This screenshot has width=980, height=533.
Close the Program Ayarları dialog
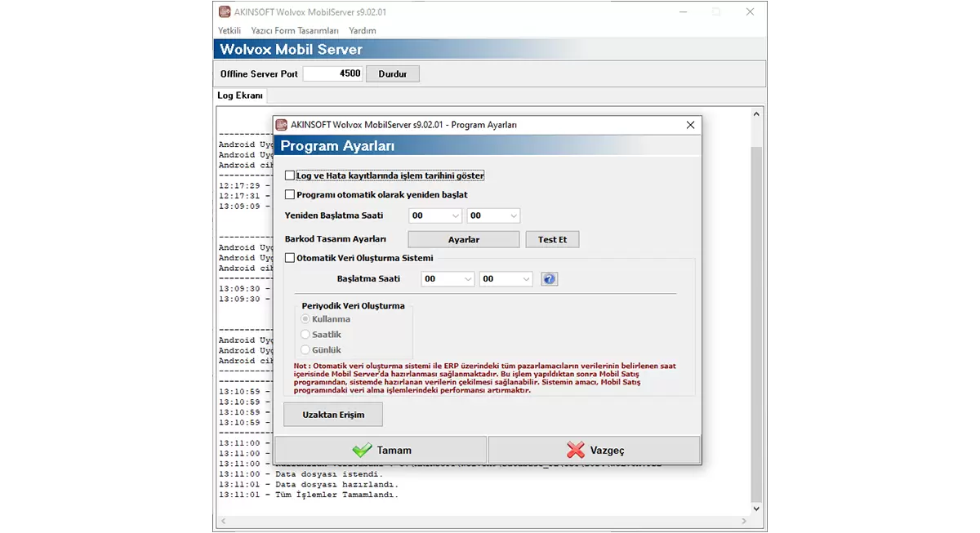[x=690, y=125]
